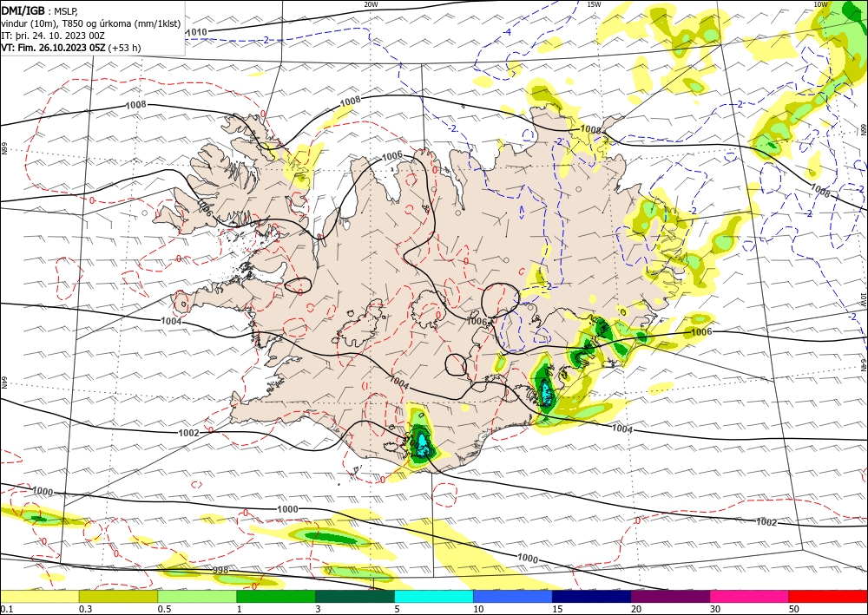Image resolution: width=868 pixels, height=615 pixels.
Task: Click the "998" isobar label
Action: tap(220, 570)
